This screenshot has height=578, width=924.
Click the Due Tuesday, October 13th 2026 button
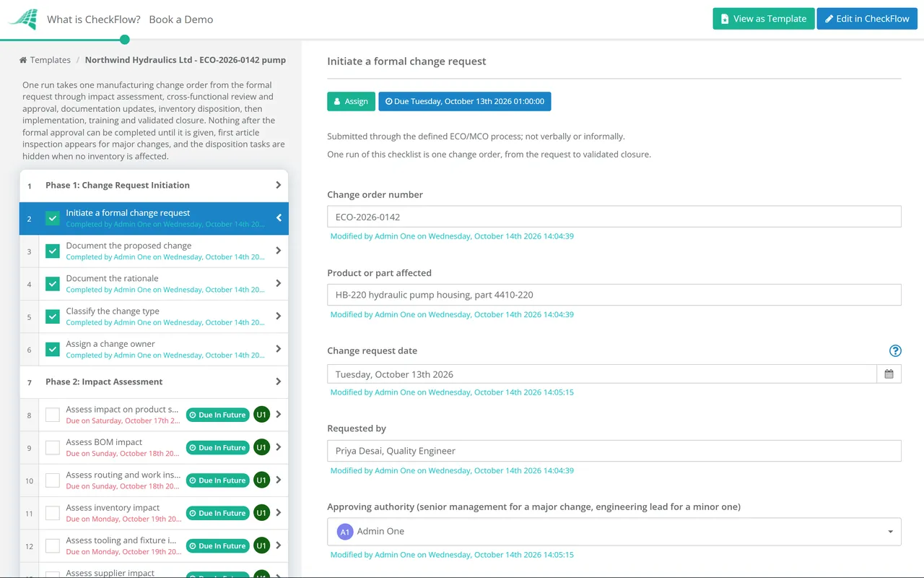[465, 101]
